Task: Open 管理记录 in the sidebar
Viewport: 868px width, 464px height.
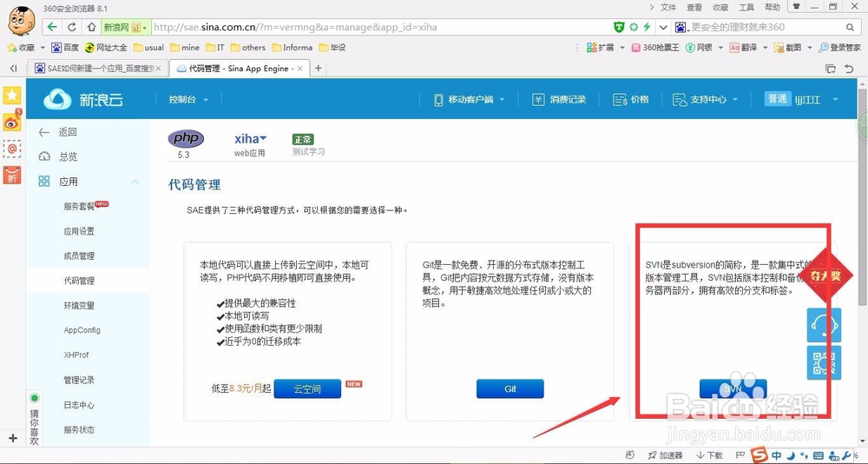Action: tap(79, 381)
